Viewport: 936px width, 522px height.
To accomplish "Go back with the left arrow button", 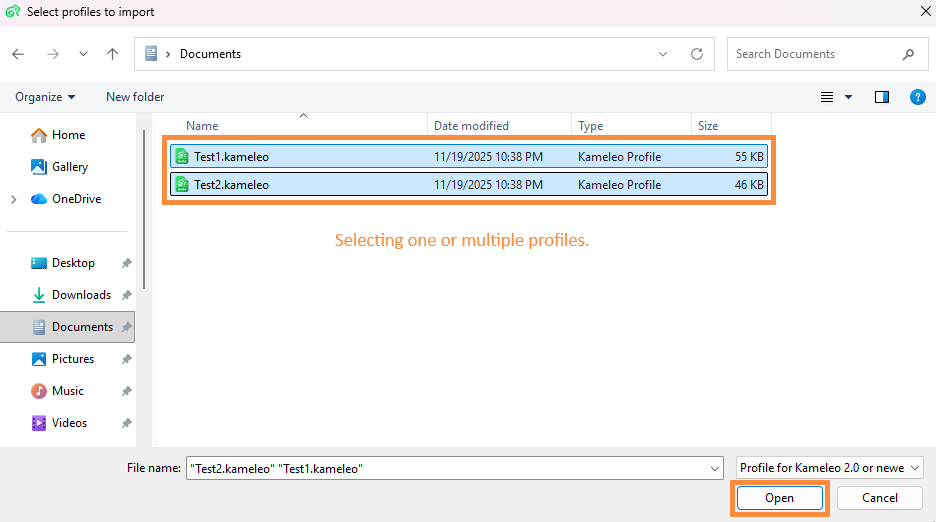I will (x=18, y=54).
